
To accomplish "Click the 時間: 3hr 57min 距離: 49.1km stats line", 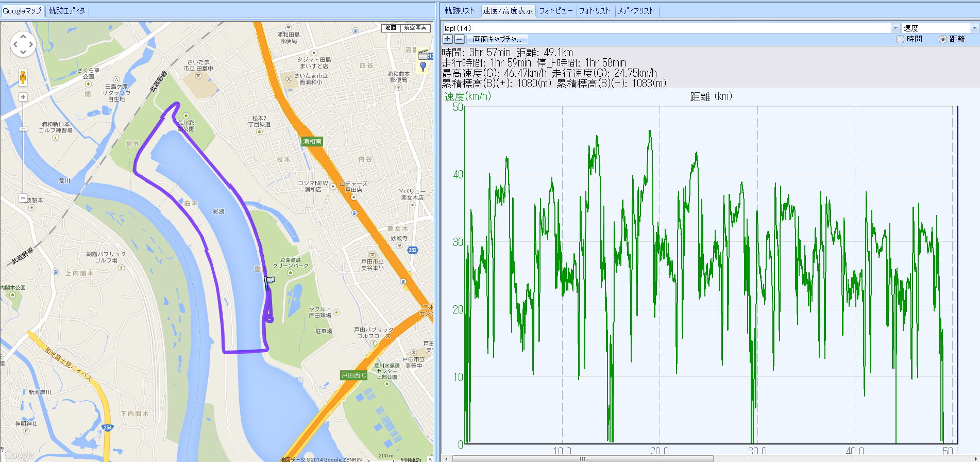I will click(508, 53).
